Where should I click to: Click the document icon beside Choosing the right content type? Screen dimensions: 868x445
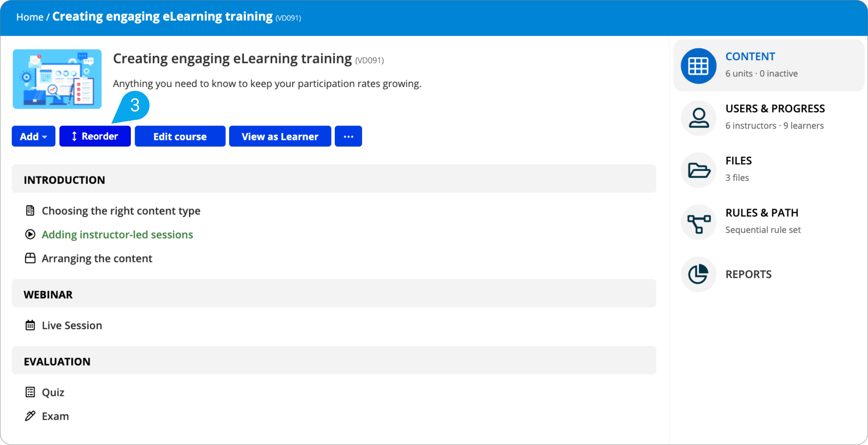pos(30,210)
